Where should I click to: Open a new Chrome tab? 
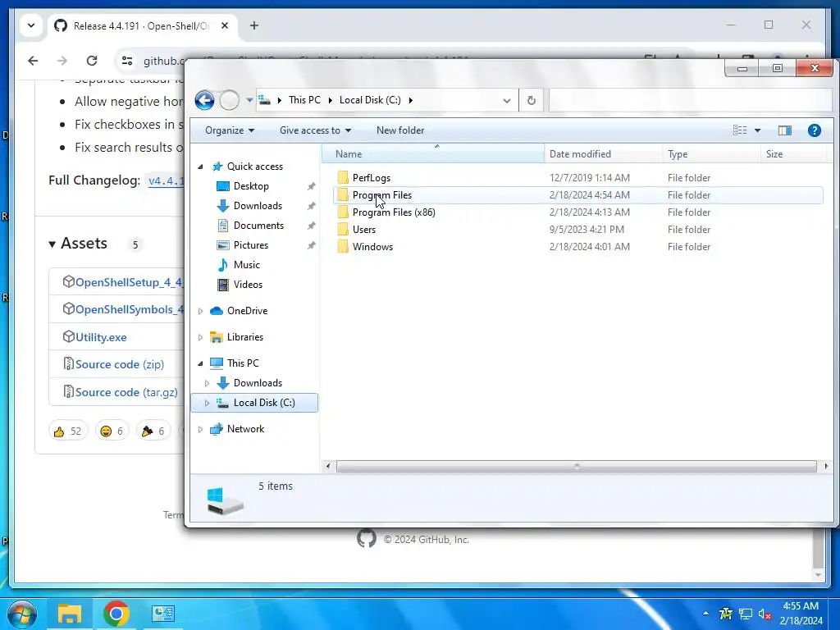click(x=254, y=25)
